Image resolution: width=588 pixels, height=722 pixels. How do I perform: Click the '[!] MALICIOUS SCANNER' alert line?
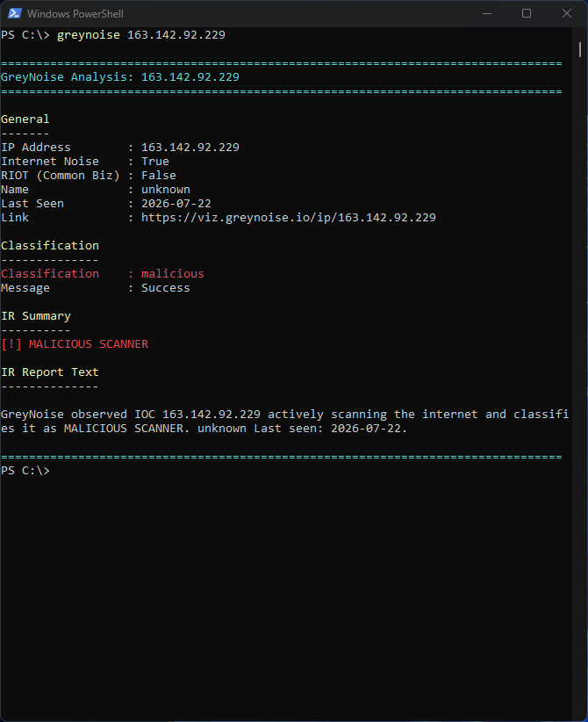click(x=75, y=344)
